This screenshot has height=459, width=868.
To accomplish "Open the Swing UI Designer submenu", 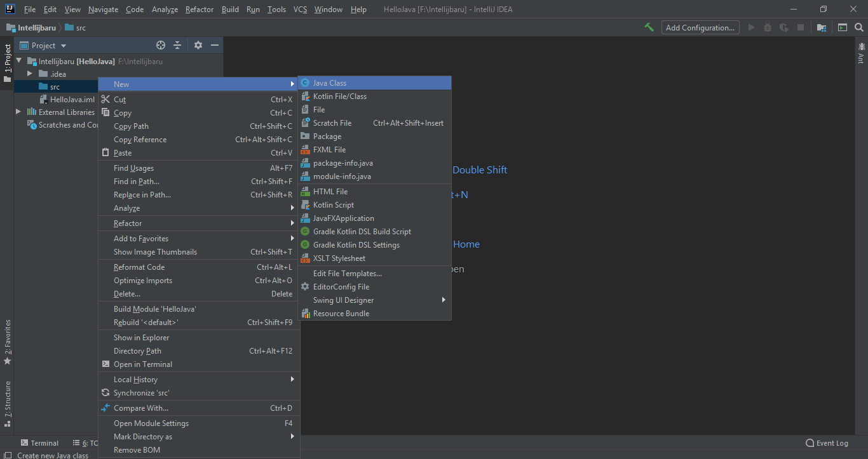I will coord(375,300).
